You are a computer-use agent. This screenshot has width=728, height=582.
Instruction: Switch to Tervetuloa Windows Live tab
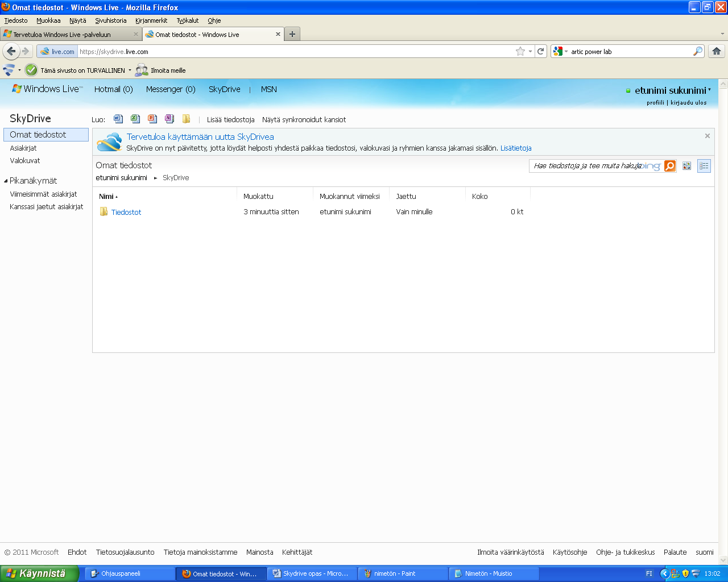pos(71,34)
